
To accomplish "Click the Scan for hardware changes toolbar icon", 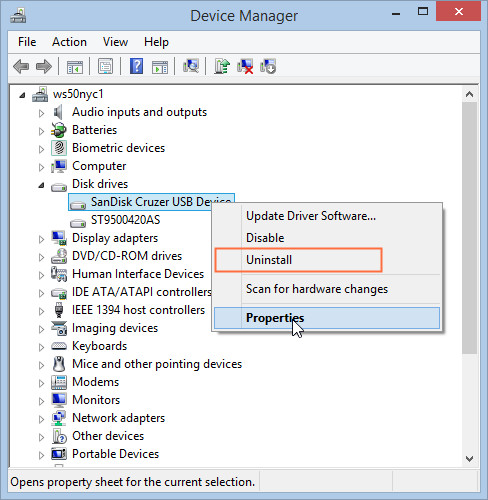I will pos(191,66).
